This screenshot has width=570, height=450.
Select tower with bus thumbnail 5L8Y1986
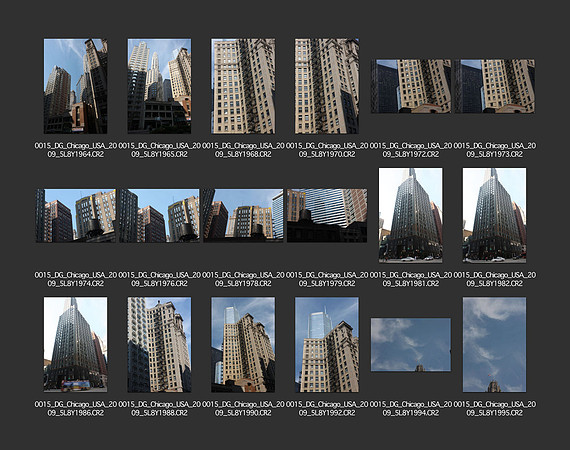coord(76,345)
